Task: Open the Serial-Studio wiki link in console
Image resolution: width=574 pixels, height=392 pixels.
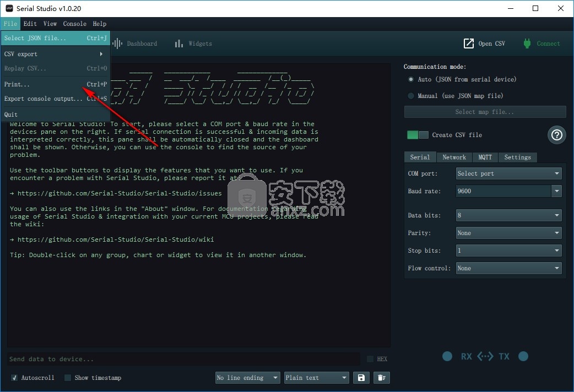Action: pos(116,239)
